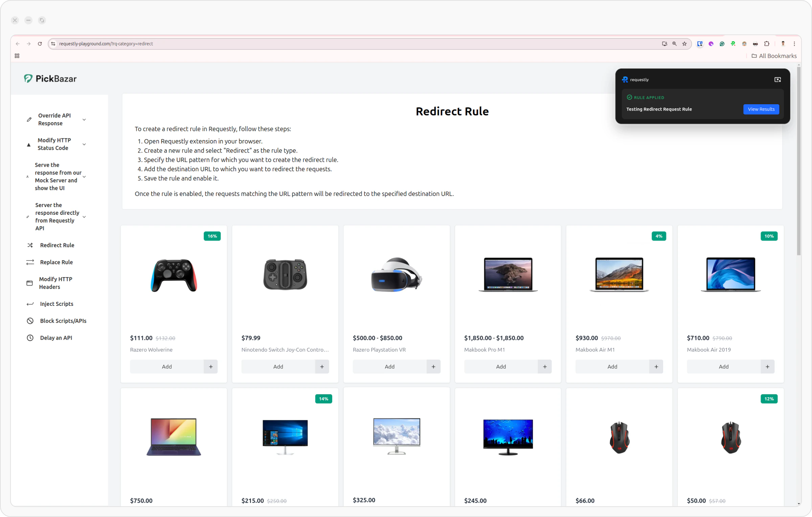Select Replace Rule in sidebar
The width and height of the screenshot is (812, 517).
pos(56,262)
